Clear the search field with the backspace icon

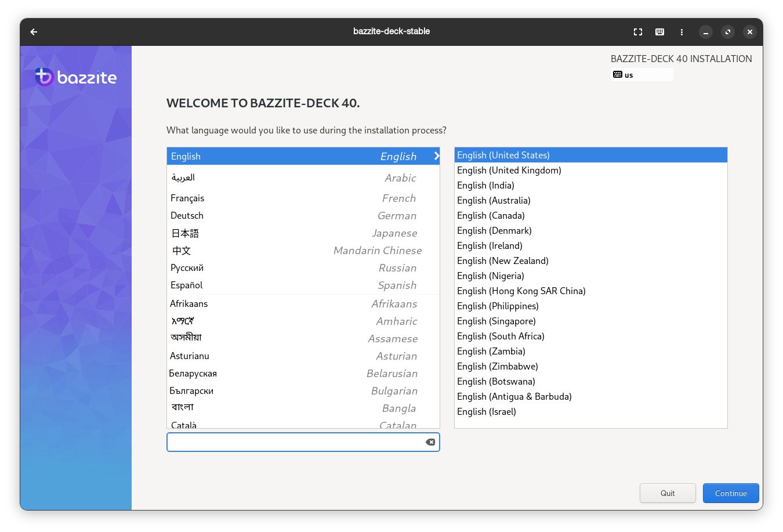pos(430,442)
